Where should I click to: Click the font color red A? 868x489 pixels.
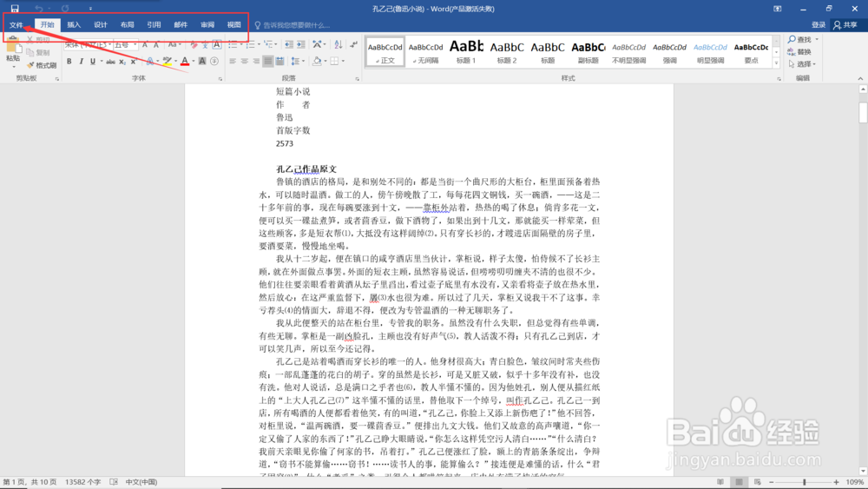pyautogui.click(x=185, y=62)
